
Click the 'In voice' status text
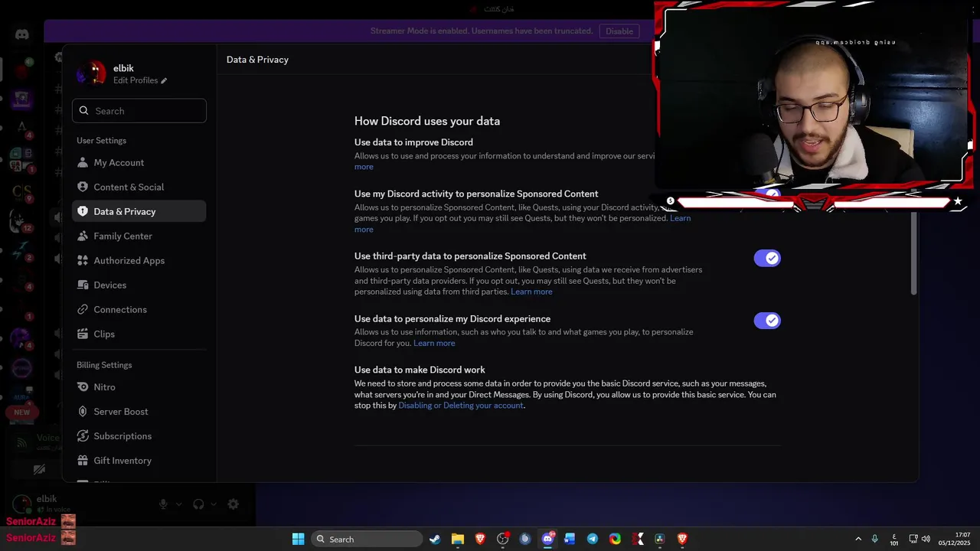58,510
